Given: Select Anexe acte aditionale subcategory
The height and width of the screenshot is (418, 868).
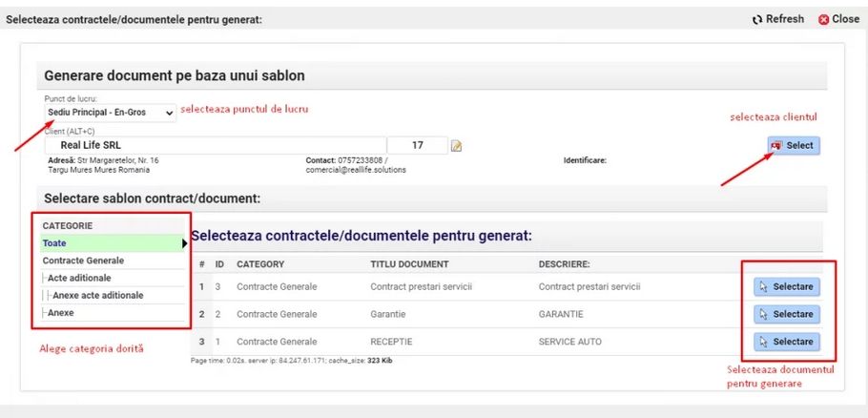Looking at the screenshot, I should point(97,295).
